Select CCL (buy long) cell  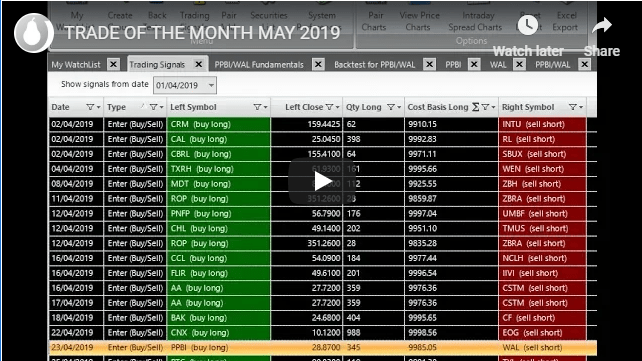point(218,258)
